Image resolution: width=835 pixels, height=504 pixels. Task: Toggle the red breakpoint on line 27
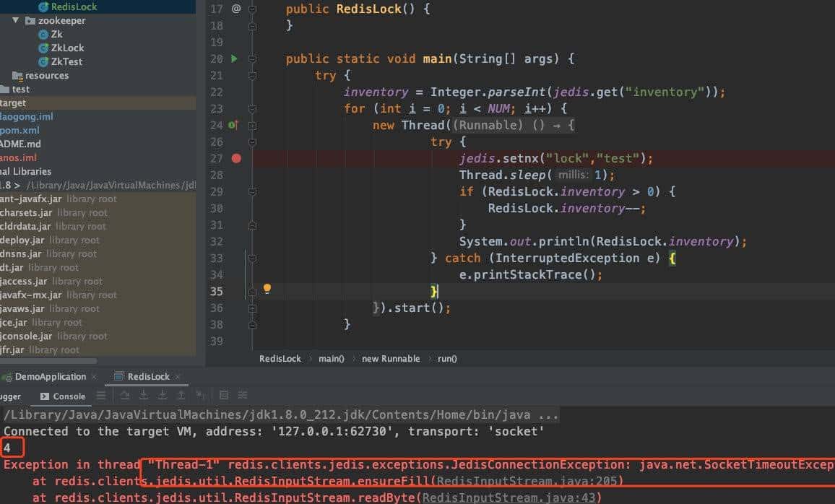click(236, 158)
